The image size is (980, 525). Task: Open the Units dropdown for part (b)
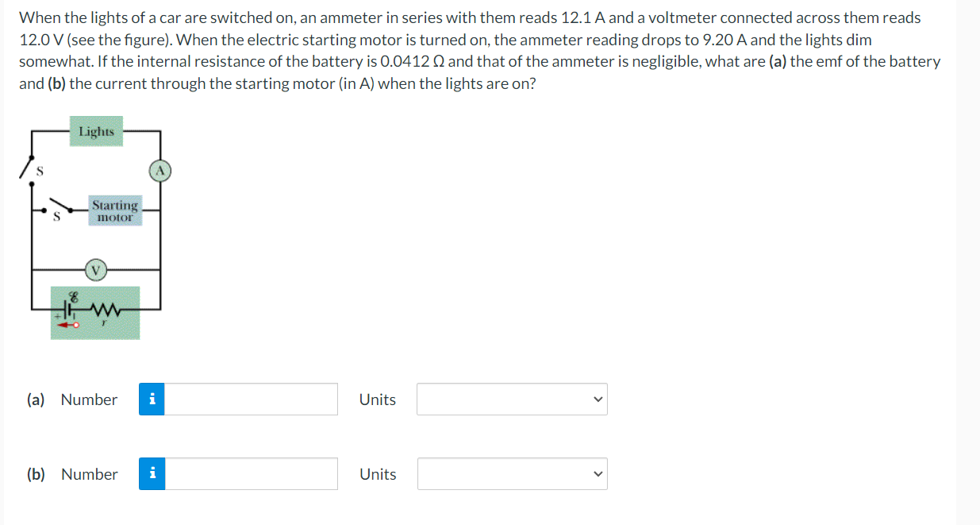[512, 474]
